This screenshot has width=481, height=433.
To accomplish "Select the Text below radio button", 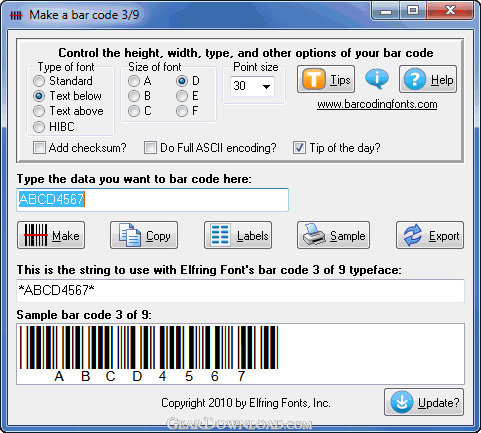I will pyautogui.click(x=39, y=96).
